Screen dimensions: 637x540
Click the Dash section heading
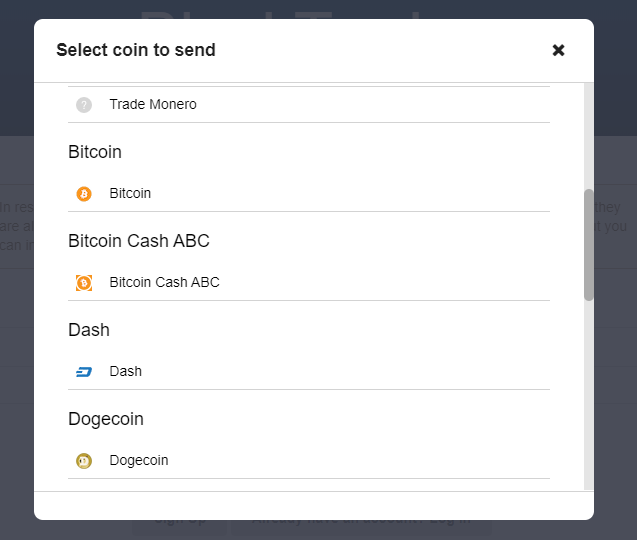pyautogui.click(x=89, y=330)
